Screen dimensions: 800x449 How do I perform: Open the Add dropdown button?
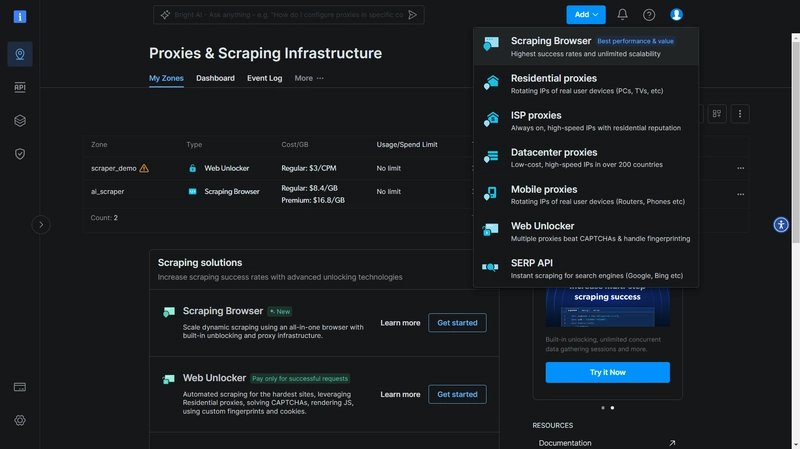[x=586, y=15]
